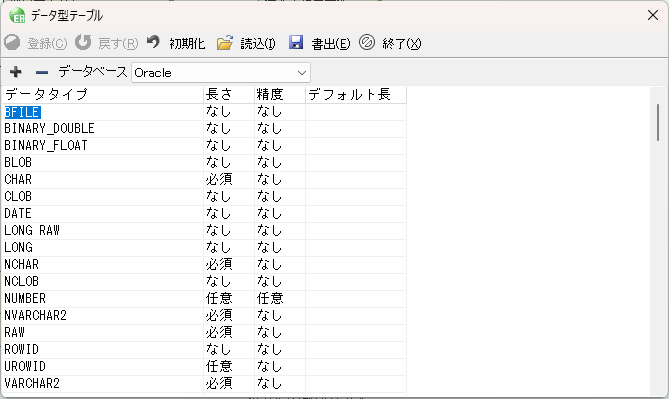The image size is (669, 399).
Task: Select the CHAR data type
Action: click(102, 180)
